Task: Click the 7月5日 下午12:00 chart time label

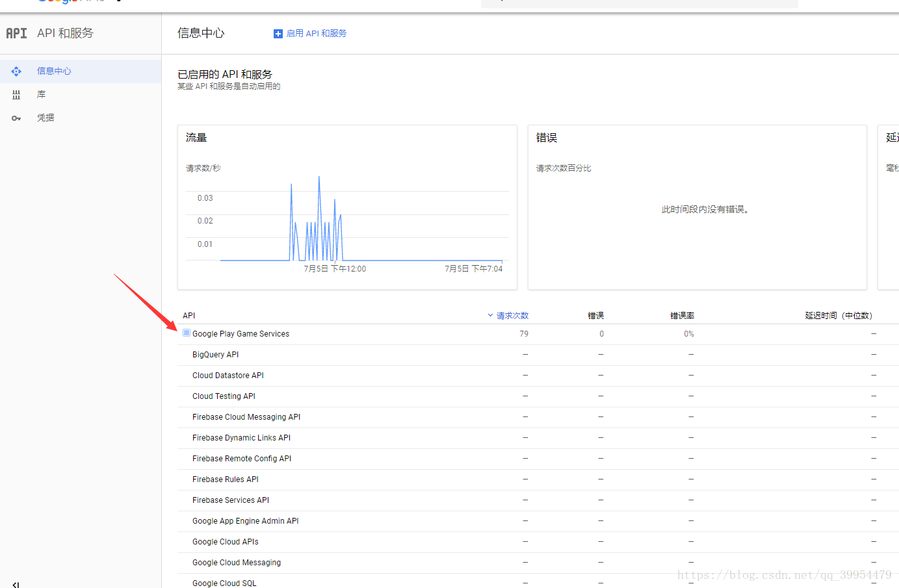Action: [335, 269]
